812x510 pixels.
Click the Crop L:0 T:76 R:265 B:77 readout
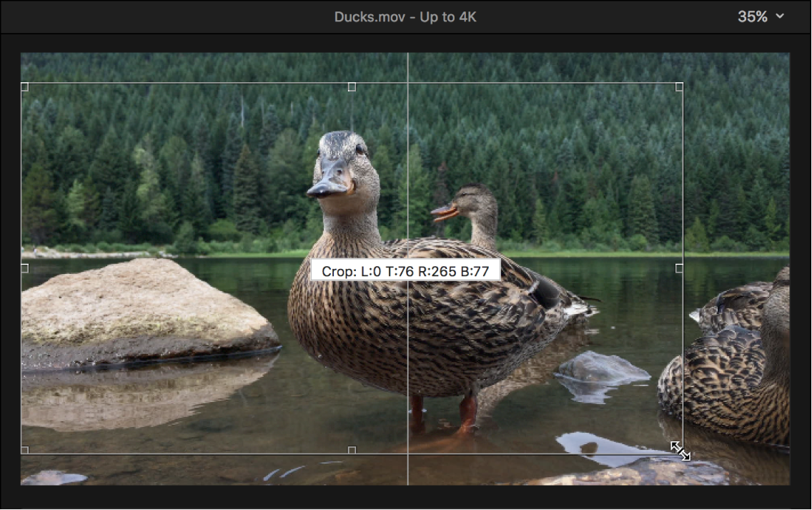405,270
